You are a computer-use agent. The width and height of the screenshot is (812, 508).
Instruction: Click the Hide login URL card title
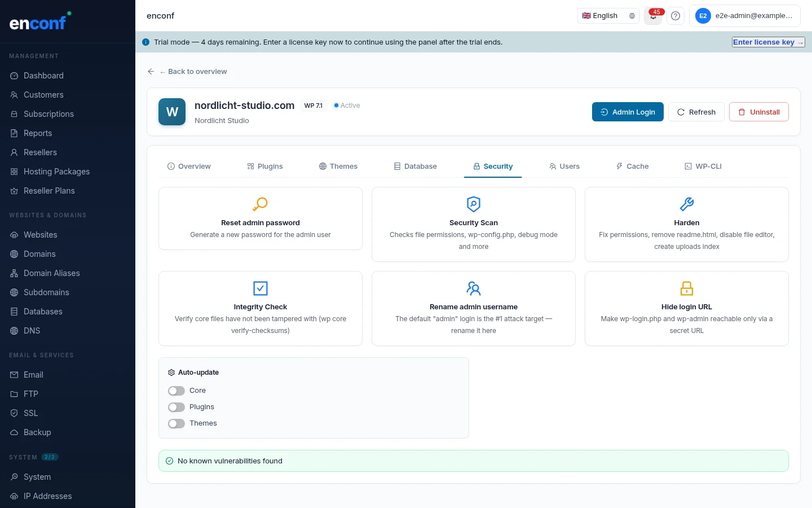click(x=687, y=307)
